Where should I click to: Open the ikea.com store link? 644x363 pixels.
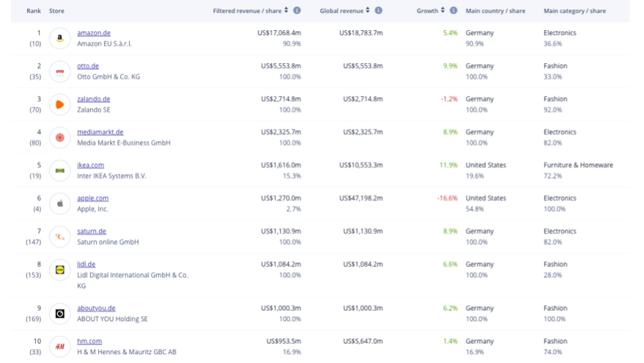click(x=91, y=165)
